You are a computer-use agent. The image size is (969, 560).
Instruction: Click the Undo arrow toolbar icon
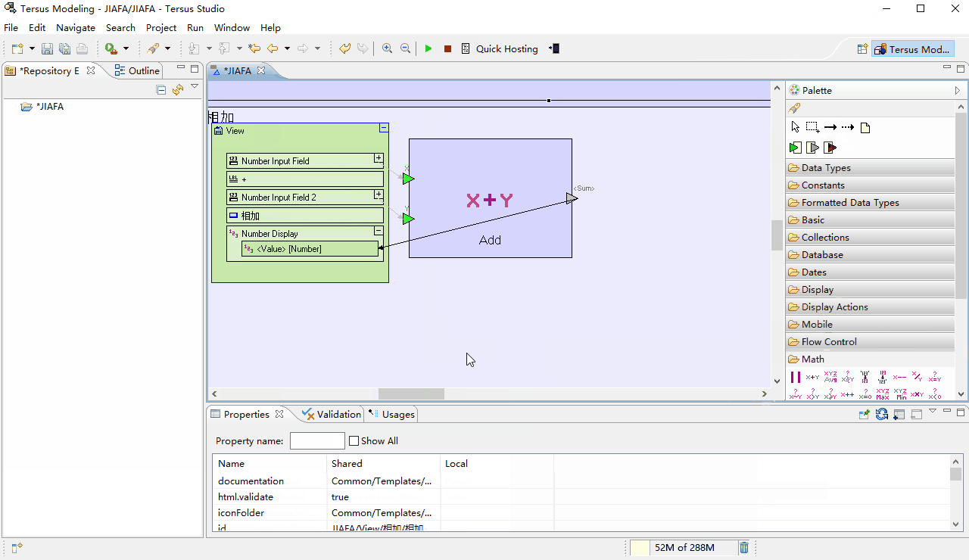(344, 48)
